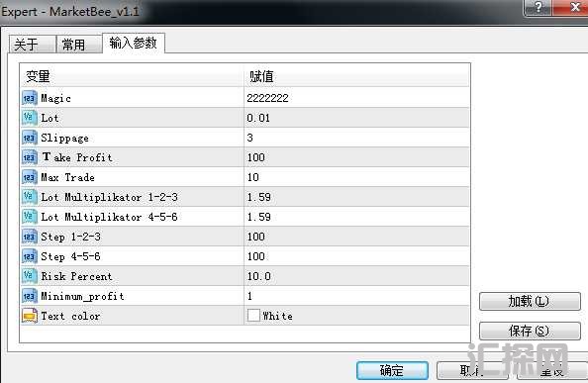Click the Take Profit value 100
Screen dimensions: 588x383
click(256, 157)
